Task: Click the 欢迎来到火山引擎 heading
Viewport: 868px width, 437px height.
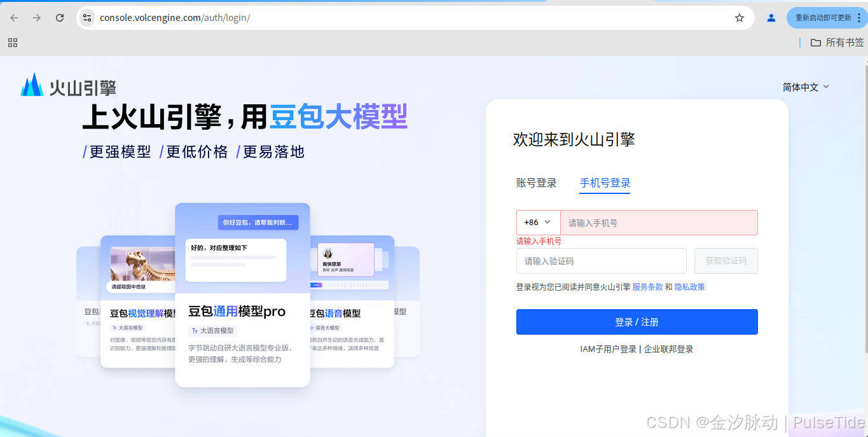Action: coord(574,139)
